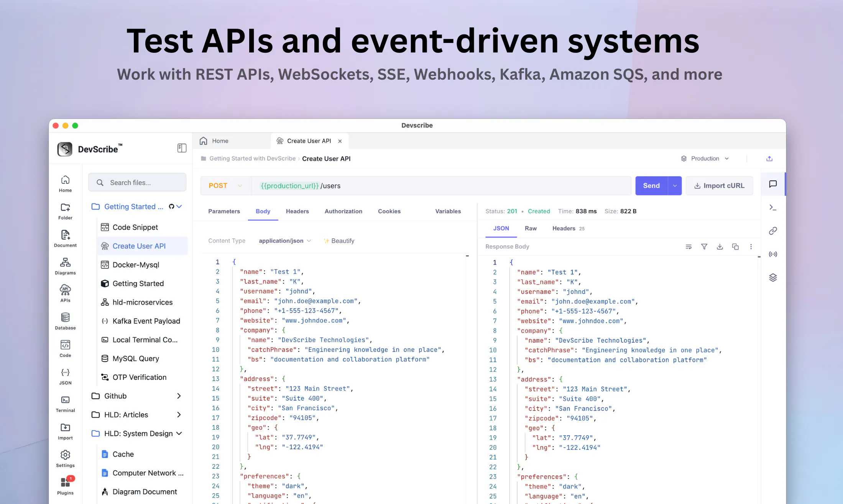Open the Diagram Document file
The height and width of the screenshot is (504, 843).
click(145, 492)
